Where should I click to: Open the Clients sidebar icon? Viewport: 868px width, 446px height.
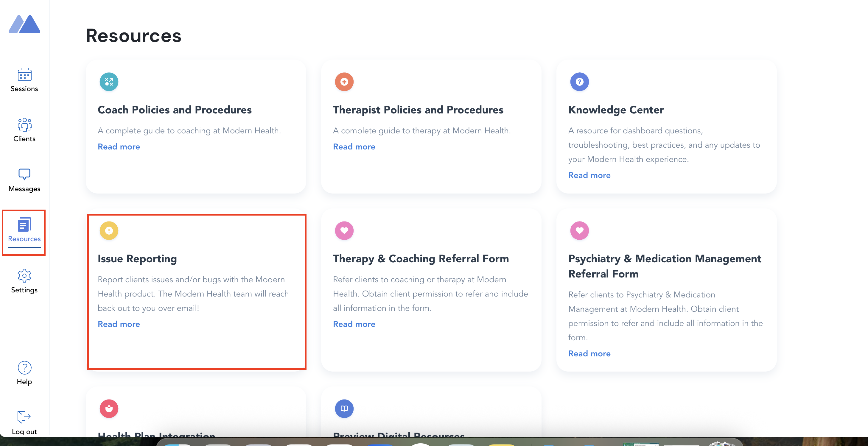tap(24, 125)
